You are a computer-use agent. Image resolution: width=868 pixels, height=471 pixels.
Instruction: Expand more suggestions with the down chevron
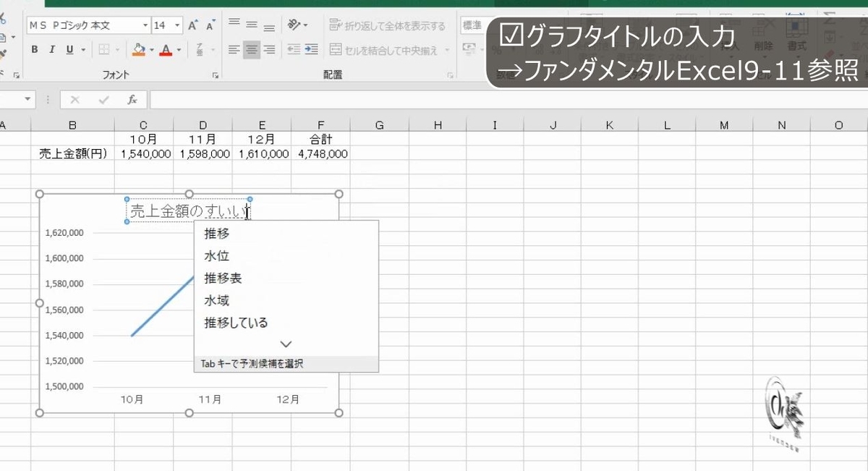pos(286,344)
